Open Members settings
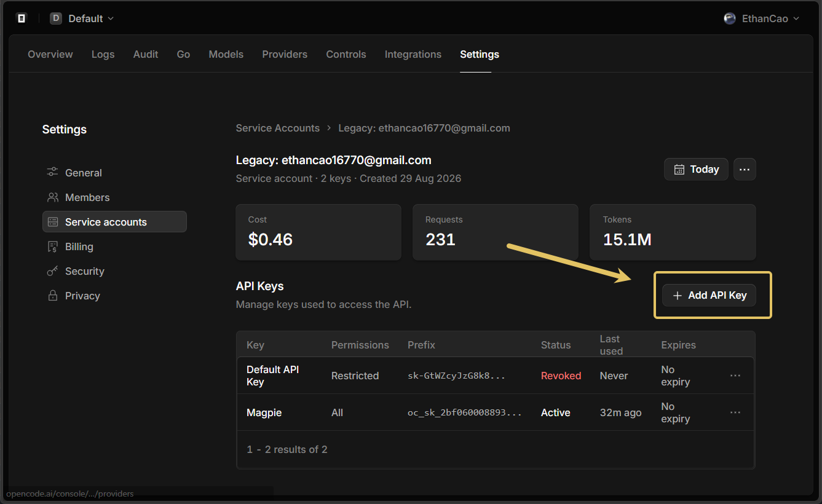 tap(114, 197)
